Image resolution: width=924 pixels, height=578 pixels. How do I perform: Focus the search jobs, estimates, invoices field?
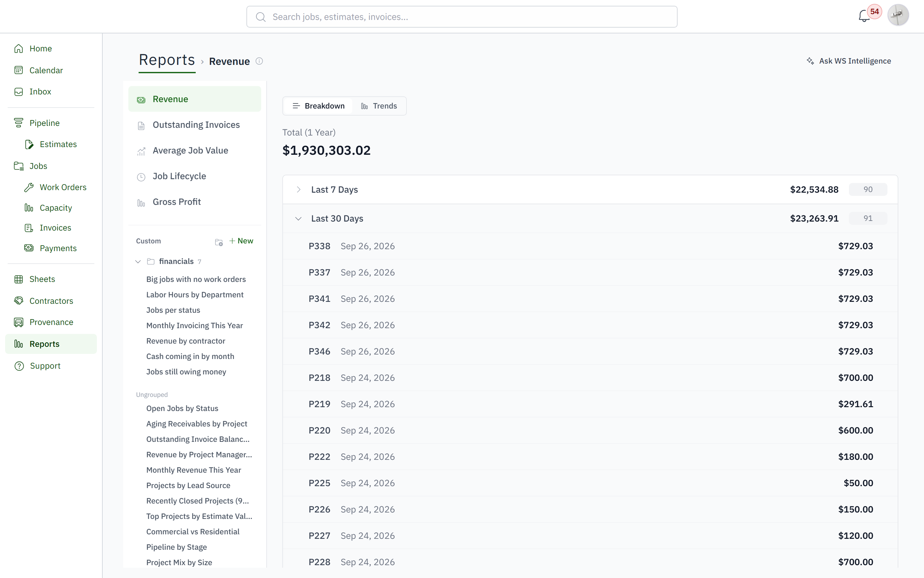point(462,17)
